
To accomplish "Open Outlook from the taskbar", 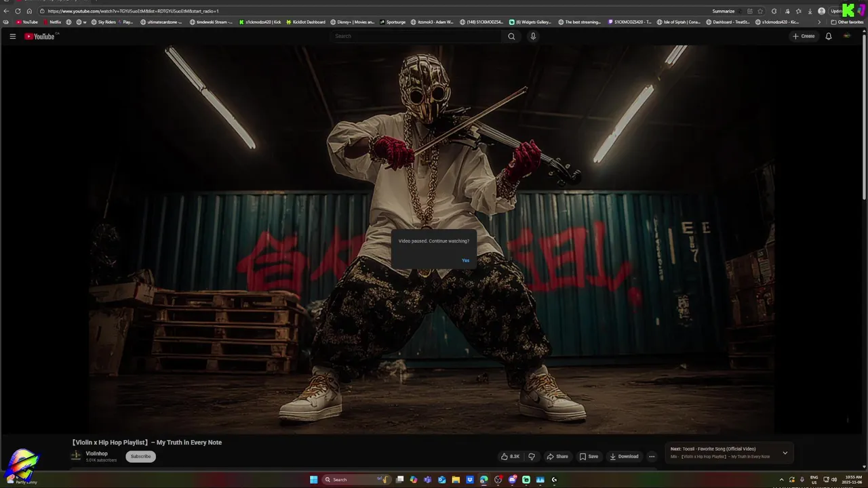I will [x=442, y=480].
